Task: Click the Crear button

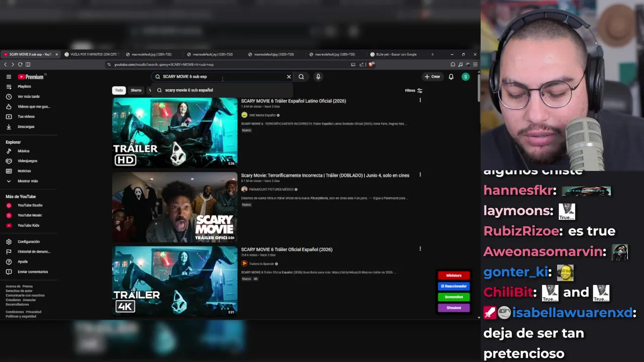Action: 432,77
